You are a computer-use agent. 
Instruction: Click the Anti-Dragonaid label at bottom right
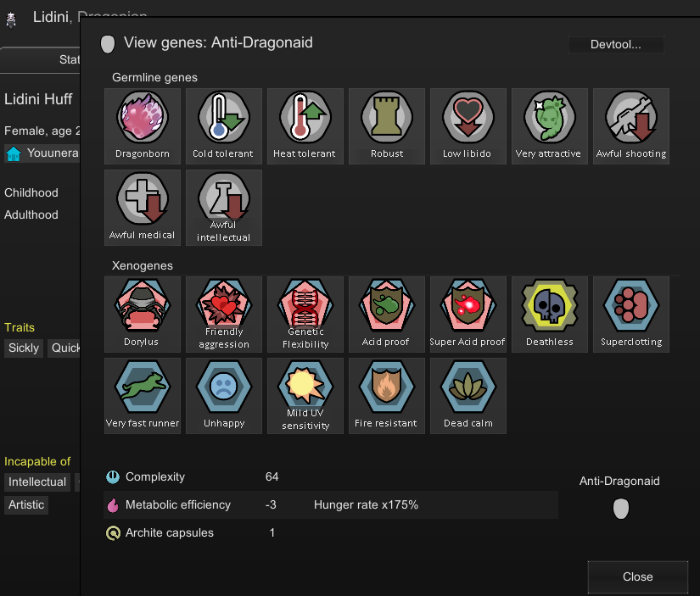click(619, 481)
